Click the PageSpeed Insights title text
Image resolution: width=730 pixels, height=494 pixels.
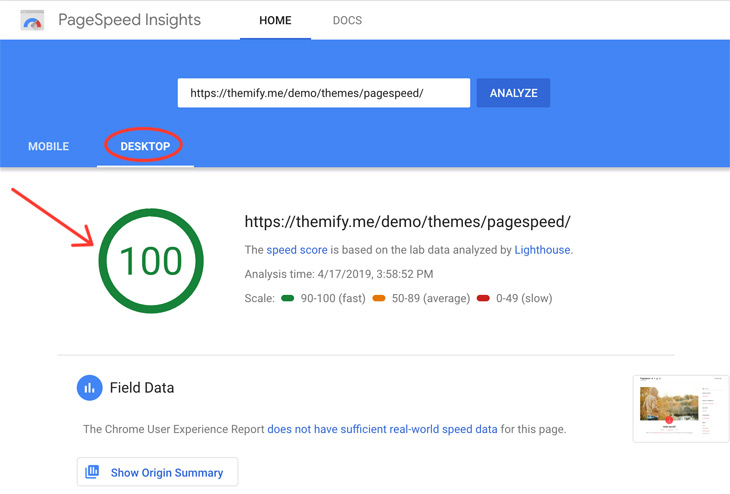coord(129,20)
